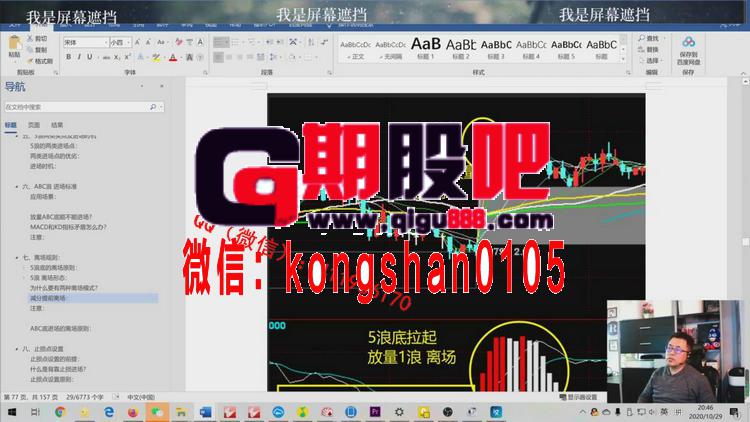Switch to the 页面 (Pages) tab
Viewport: 750px width, 422px height.
coord(34,125)
